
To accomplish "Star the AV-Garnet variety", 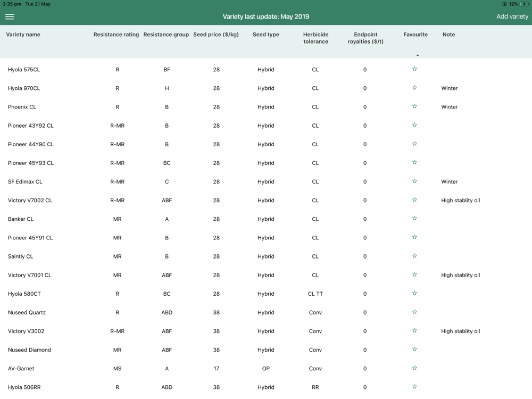I will 414,368.
